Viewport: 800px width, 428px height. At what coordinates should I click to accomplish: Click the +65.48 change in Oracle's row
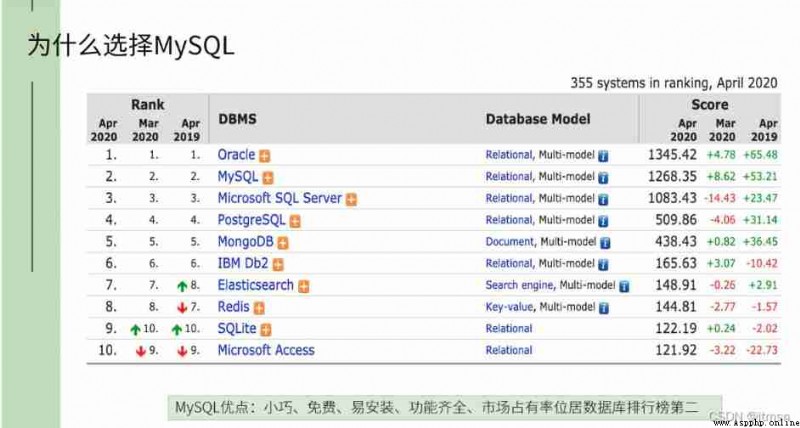(760, 155)
